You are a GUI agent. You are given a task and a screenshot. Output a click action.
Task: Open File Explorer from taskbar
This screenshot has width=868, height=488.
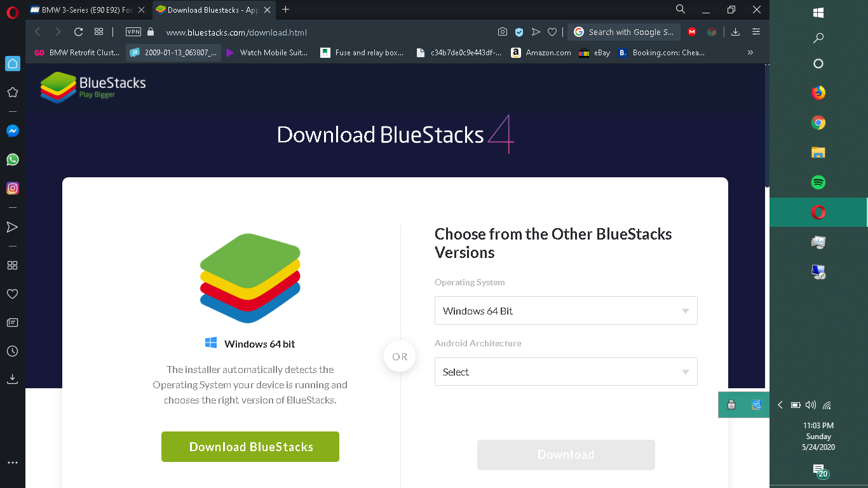[x=818, y=152]
